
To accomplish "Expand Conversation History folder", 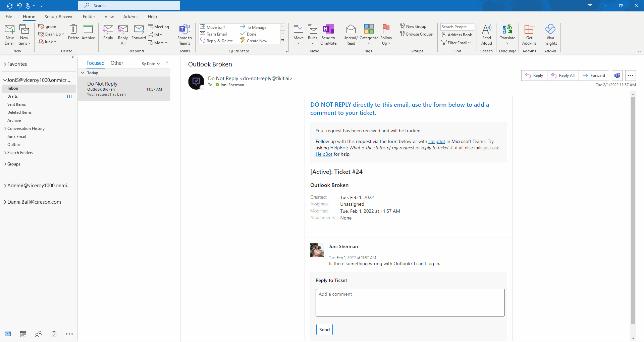I will [5, 129].
